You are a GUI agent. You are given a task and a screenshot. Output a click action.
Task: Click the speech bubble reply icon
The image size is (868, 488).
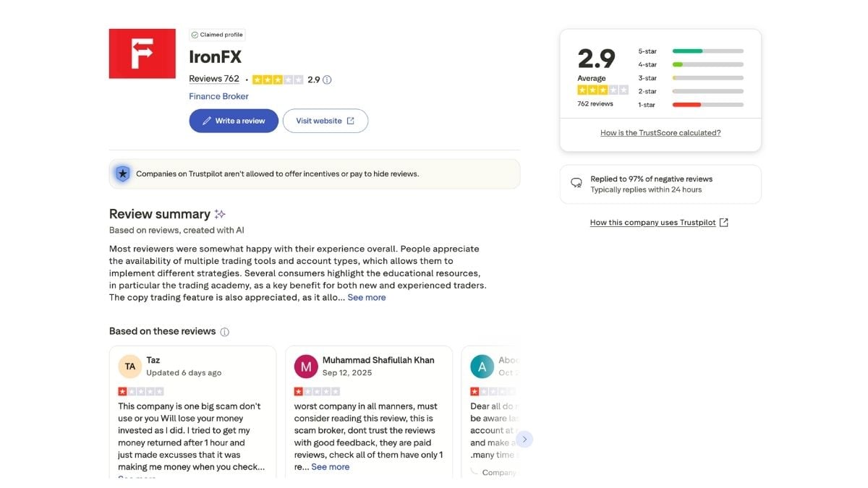pyautogui.click(x=576, y=182)
